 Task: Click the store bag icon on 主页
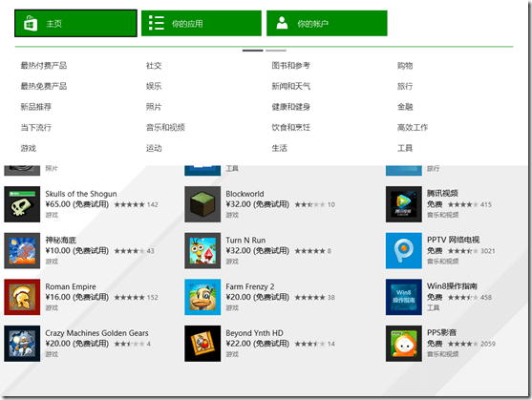click(x=31, y=24)
